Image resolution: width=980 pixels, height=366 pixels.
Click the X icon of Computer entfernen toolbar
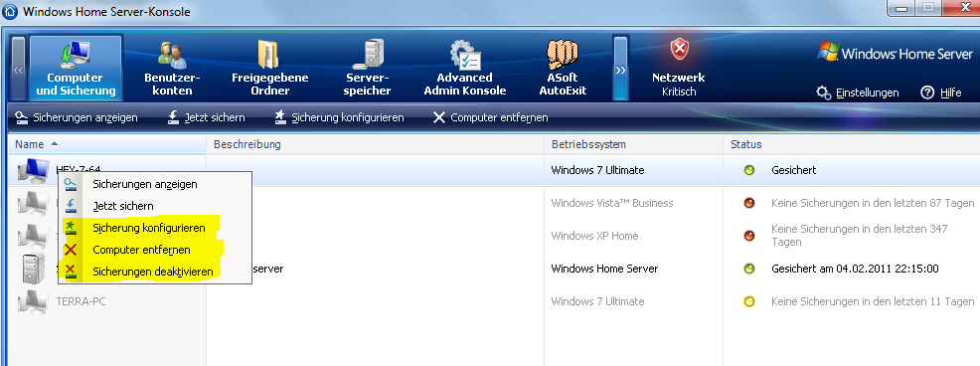point(439,117)
